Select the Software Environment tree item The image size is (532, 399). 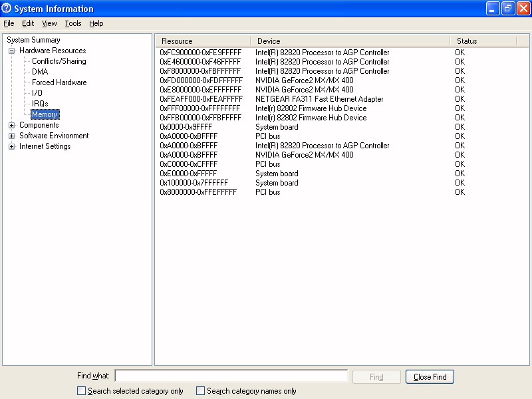click(x=54, y=136)
